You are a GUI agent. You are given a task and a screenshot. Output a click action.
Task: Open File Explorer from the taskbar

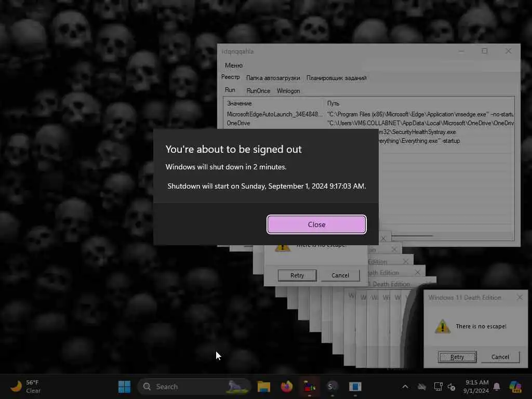263,387
